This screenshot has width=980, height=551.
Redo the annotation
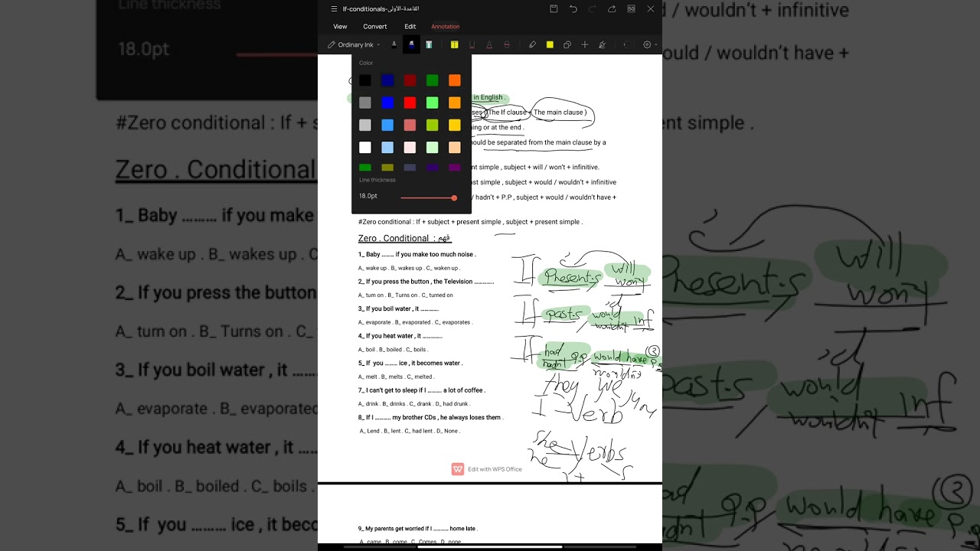coord(593,9)
